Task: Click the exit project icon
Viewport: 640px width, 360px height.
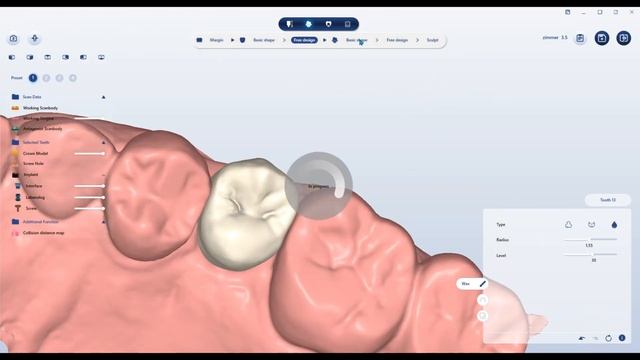Action: point(624,38)
